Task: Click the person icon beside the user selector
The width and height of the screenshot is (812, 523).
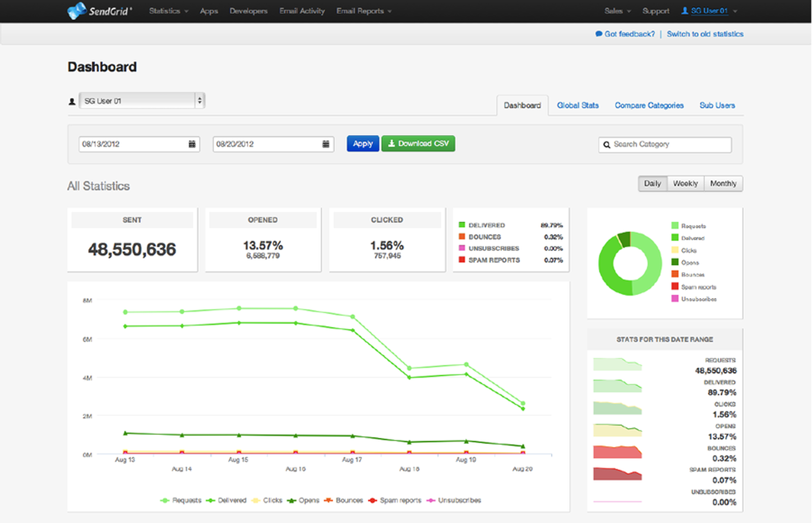Action: tap(72, 101)
